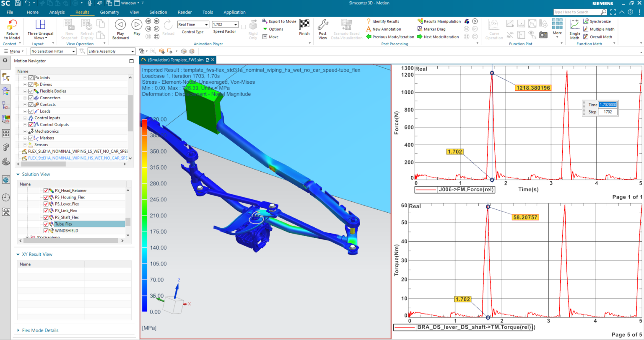This screenshot has height=340, width=644.
Task: Uncheck the Tube_Flex checkbox
Action: coord(45,224)
